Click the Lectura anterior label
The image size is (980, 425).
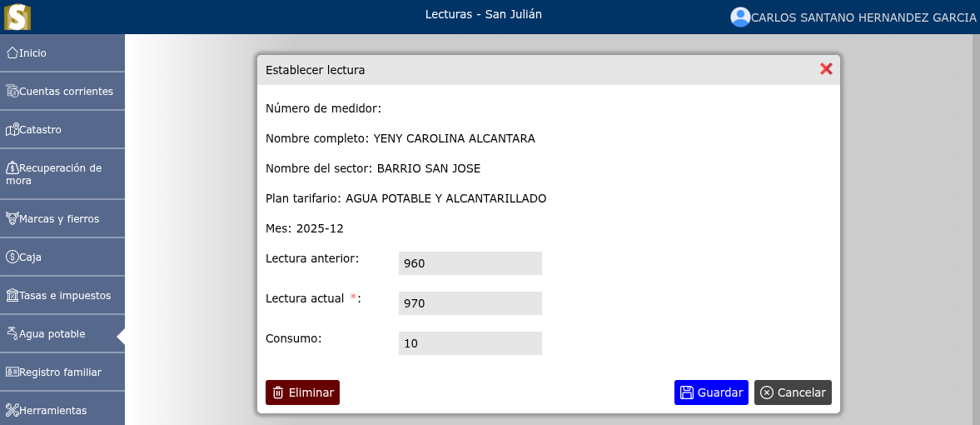point(312,257)
